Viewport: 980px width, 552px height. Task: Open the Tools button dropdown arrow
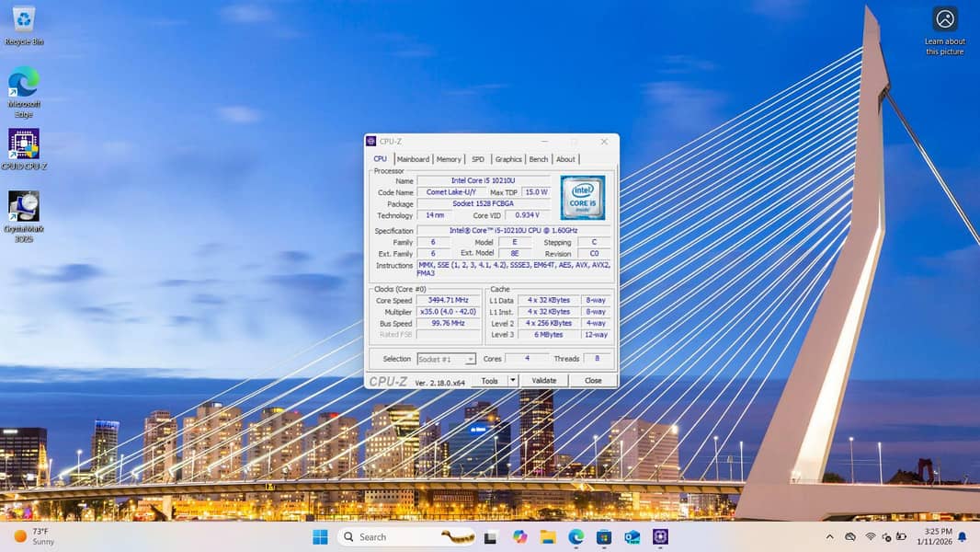[x=512, y=381]
